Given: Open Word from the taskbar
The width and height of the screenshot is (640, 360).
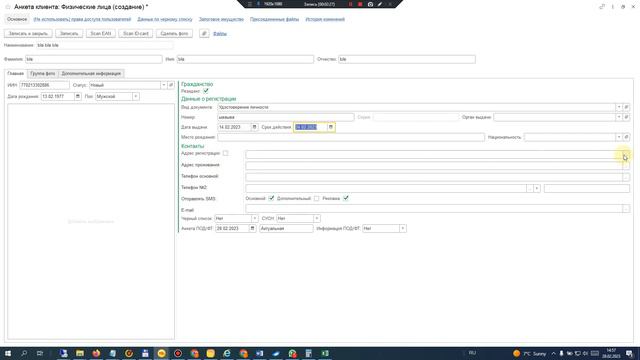Looking at the screenshot, I should tap(260, 353).
